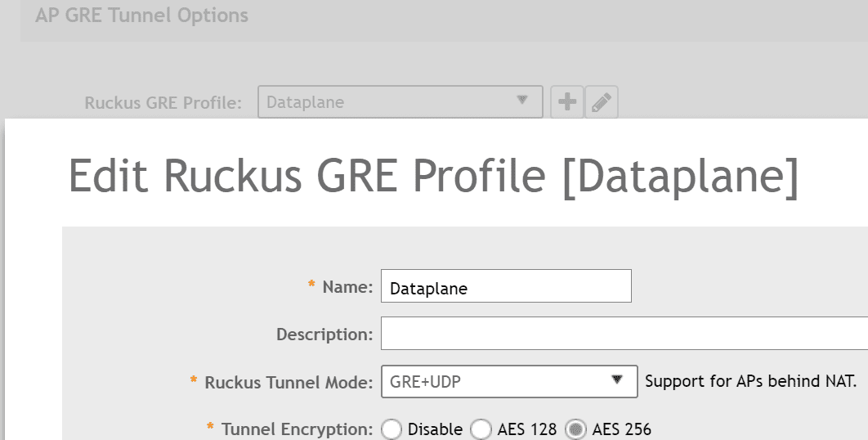Click the Support for APs behind NAT text
The image size is (868, 440).
(x=750, y=381)
